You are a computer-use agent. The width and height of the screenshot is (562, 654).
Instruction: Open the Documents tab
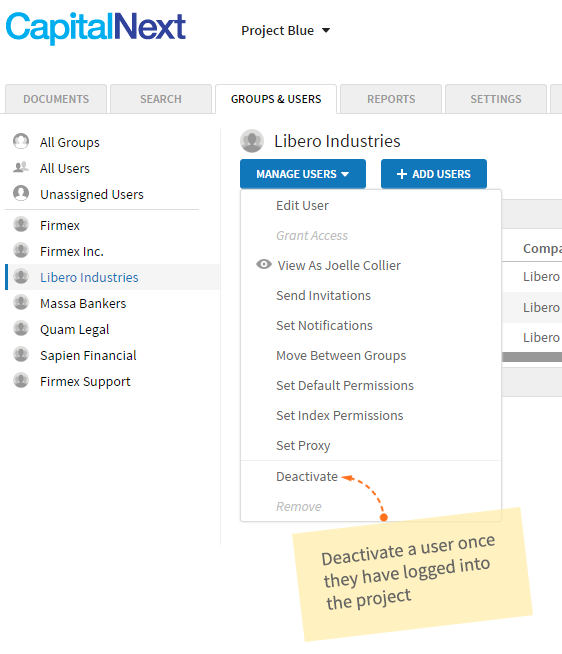[x=56, y=99]
